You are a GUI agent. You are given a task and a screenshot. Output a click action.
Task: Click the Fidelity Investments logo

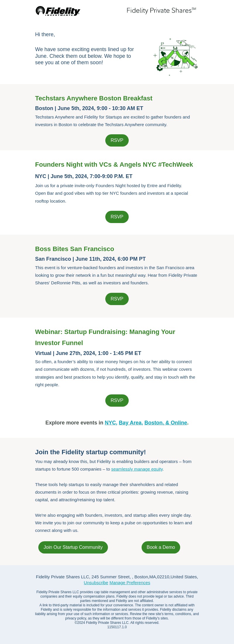pos(58,11)
